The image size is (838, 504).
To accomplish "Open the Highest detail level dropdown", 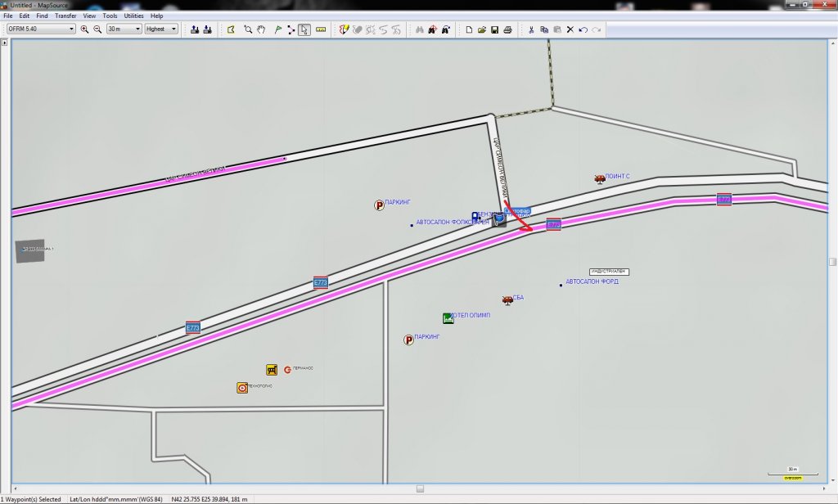I will [x=173, y=29].
